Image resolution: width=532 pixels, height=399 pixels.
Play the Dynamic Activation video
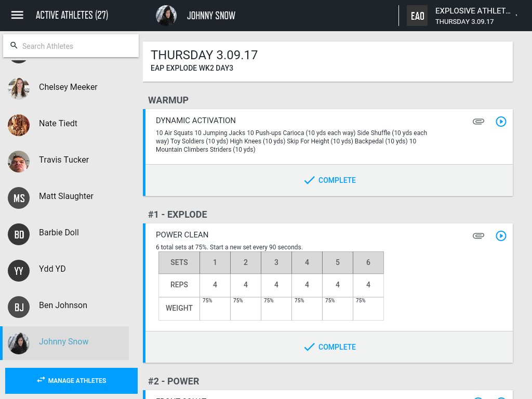click(501, 122)
